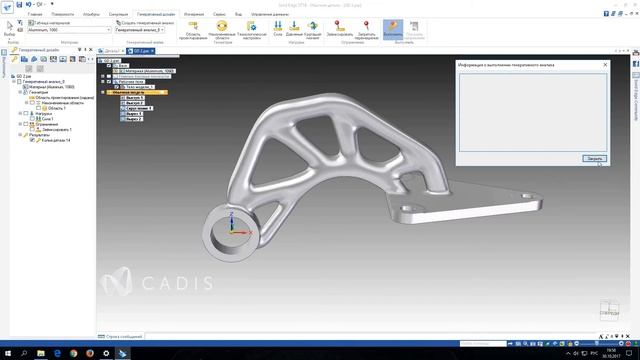Select the Preserve Regions (Неизменяемые области) tool
The height and width of the screenshot is (360, 640).
[222, 30]
